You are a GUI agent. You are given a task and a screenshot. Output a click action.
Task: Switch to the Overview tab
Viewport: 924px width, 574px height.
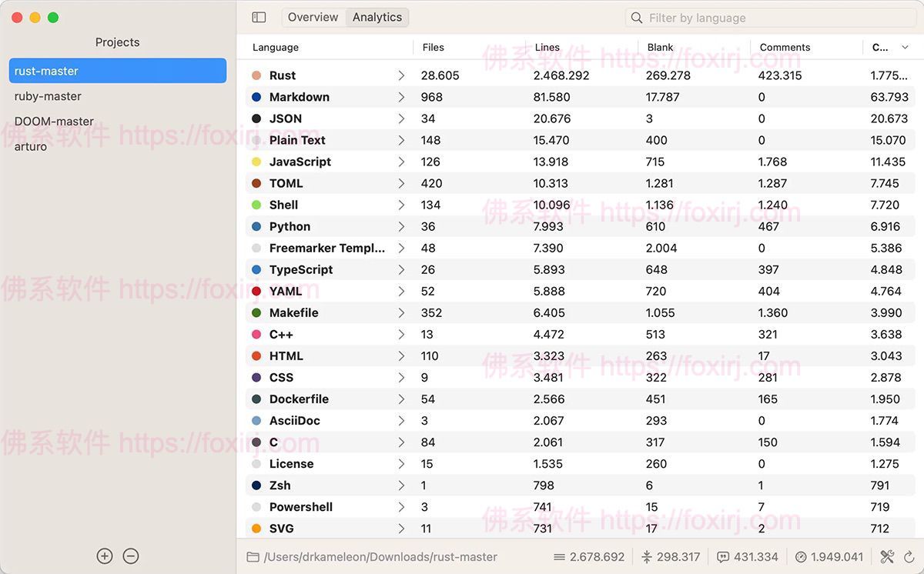pyautogui.click(x=313, y=17)
